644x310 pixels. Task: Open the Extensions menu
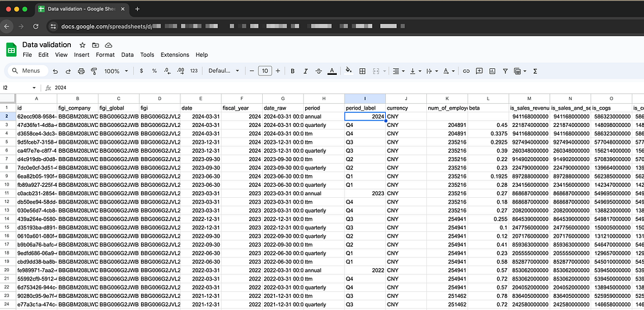pos(175,55)
